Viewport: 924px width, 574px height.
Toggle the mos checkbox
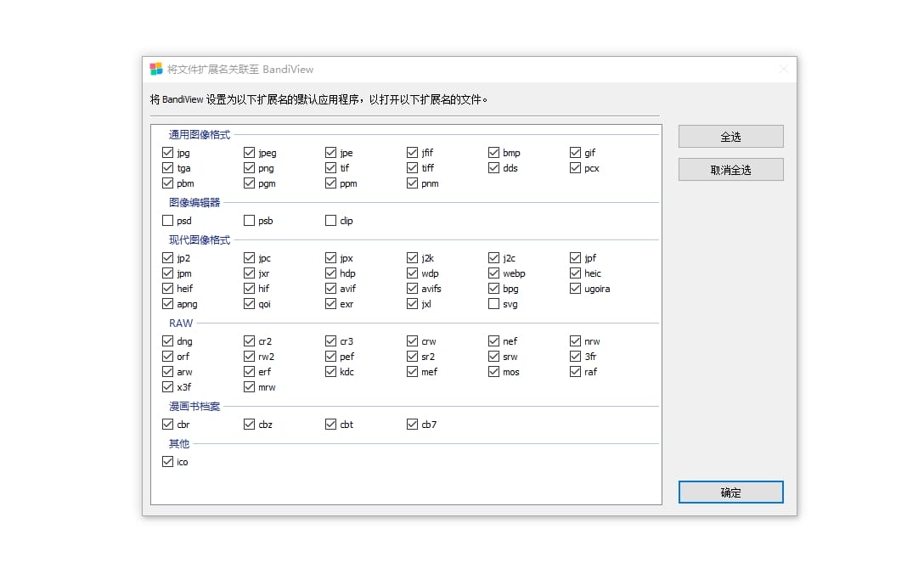click(493, 371)
